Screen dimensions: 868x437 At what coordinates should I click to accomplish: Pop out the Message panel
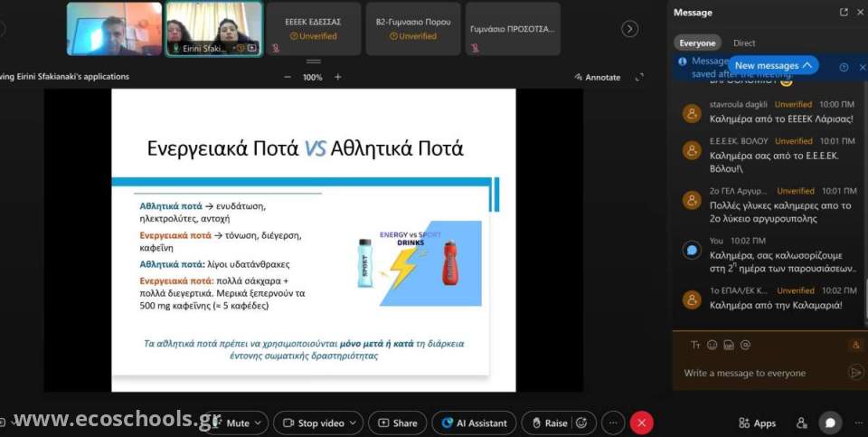pos(844,13)
